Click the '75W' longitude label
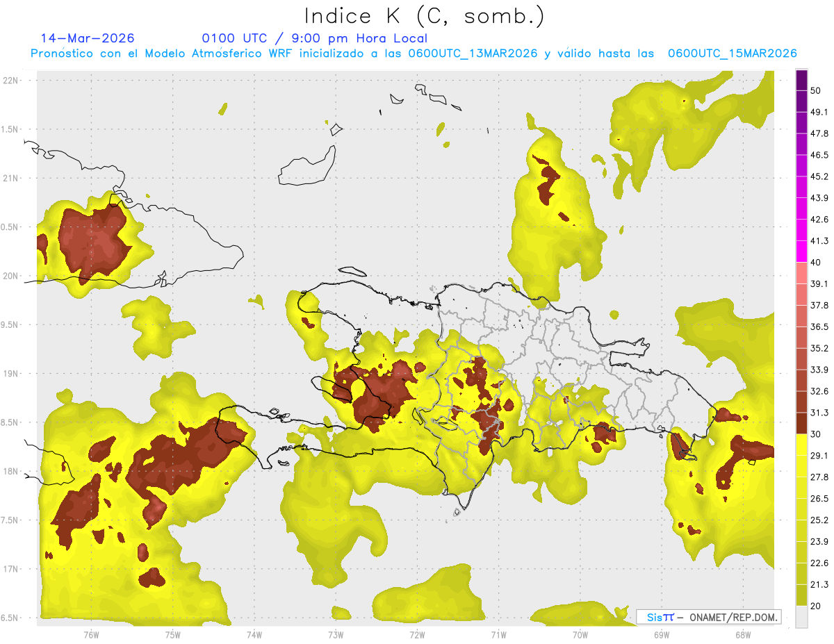 coord(173,635)
